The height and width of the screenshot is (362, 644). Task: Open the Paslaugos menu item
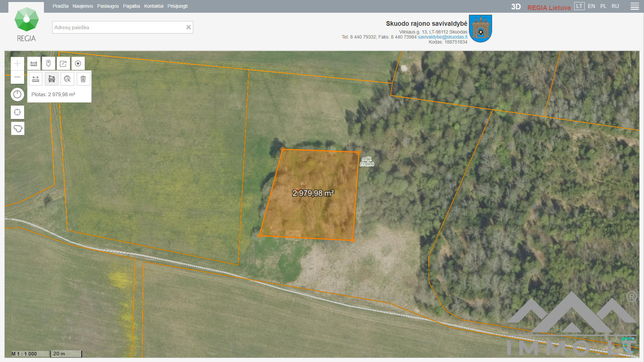click(108, 6)
